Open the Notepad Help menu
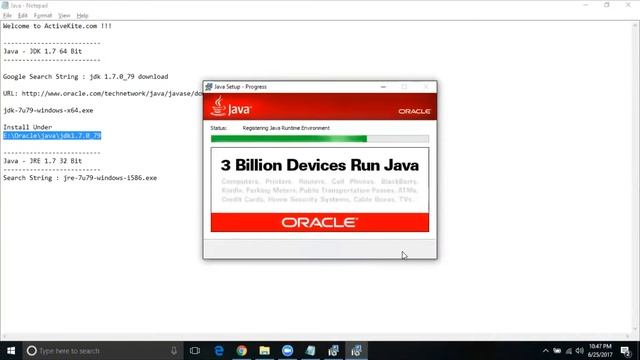 (x=82, y=16)
